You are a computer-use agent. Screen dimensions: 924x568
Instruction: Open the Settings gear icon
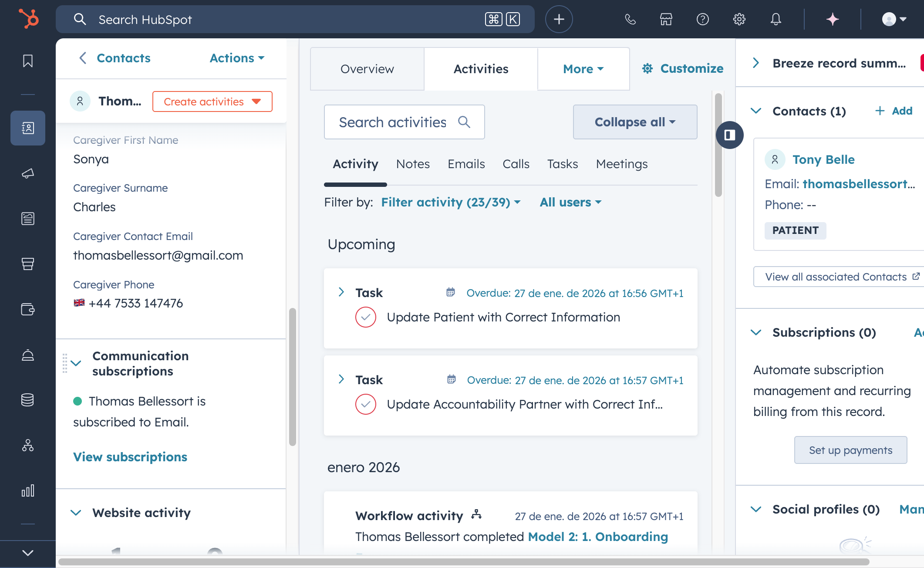pyautogui.click(x=739, y=19)
